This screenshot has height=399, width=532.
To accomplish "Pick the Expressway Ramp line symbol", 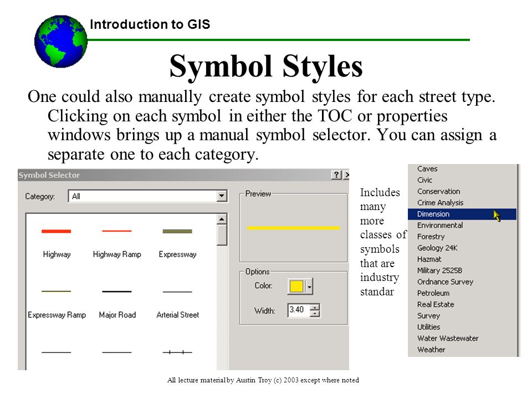I will tap(57, 291).
